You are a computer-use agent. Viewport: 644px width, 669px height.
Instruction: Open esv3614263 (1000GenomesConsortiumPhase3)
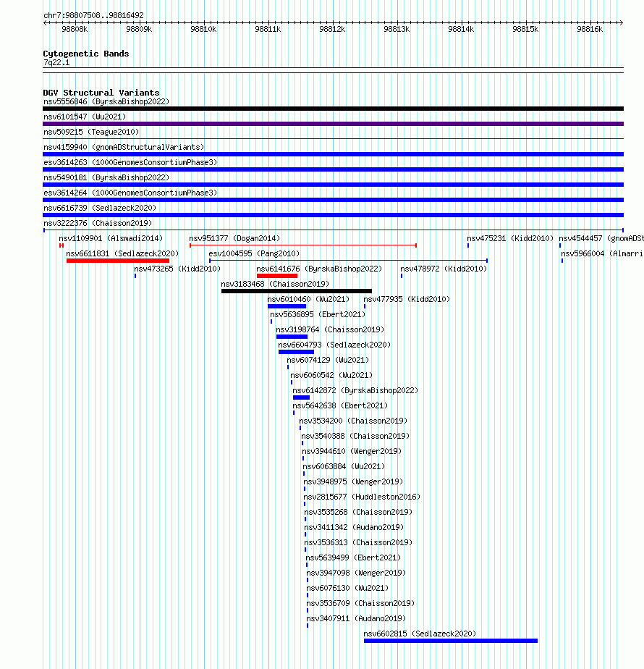tap(130, 163)
